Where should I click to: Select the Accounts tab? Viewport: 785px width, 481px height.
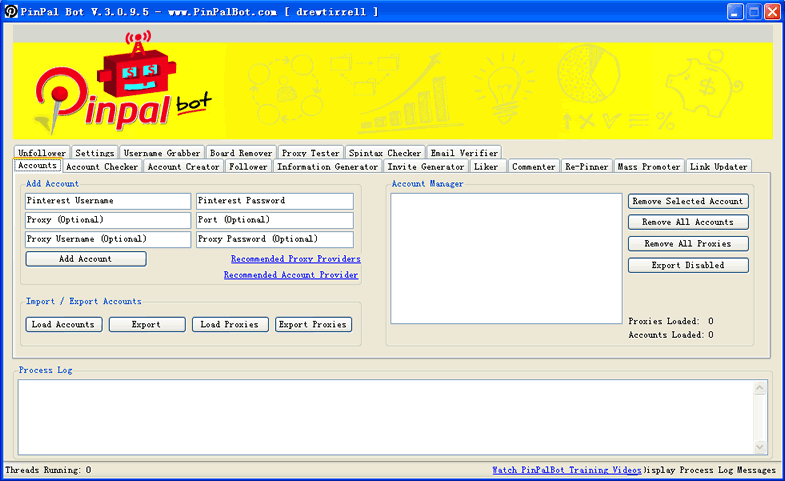tap(38, 166)
